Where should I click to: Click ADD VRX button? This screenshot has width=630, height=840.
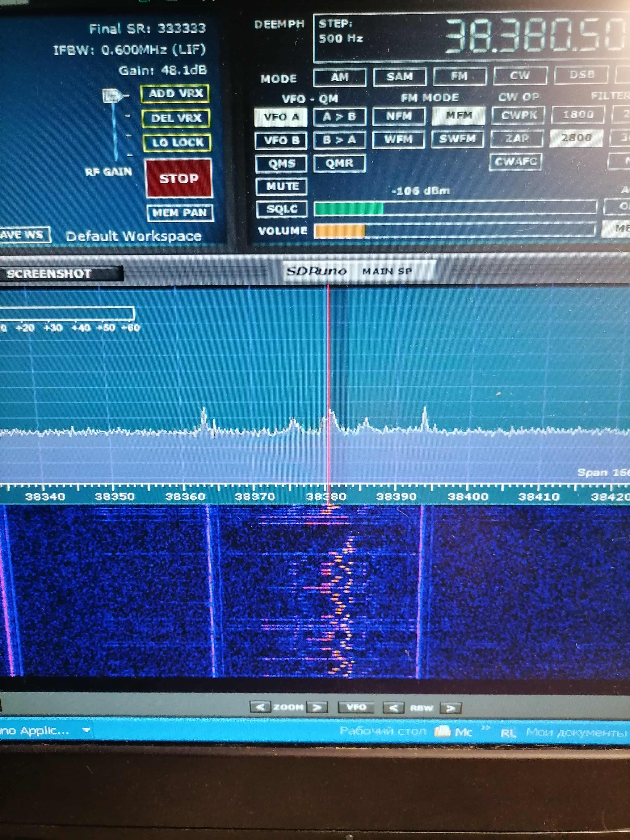(x=175, y=93)
